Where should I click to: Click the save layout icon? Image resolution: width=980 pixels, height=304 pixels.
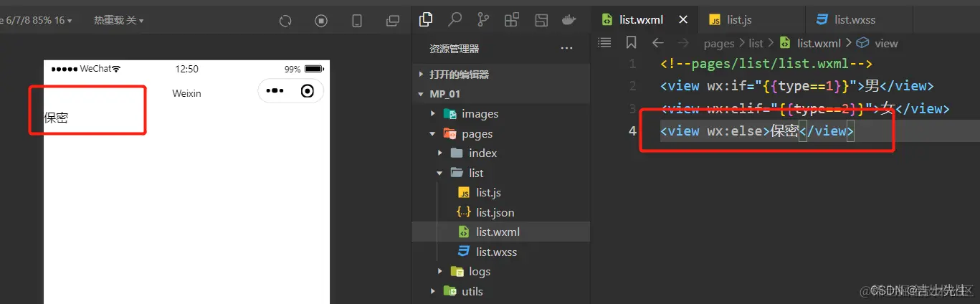point(542,20)
